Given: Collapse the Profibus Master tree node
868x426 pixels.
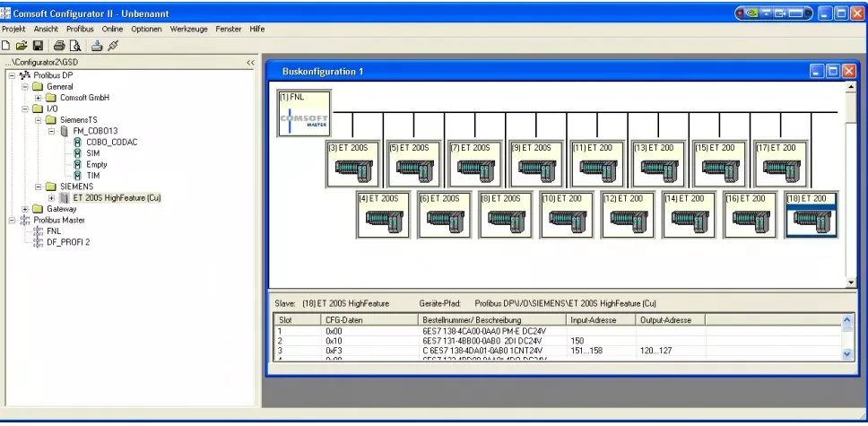Looking at the screenshot, I should coord(12,220).
